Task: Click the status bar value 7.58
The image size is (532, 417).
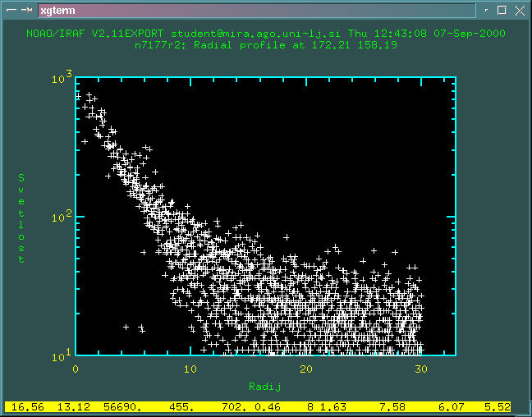Action: [x=392, y=407]
